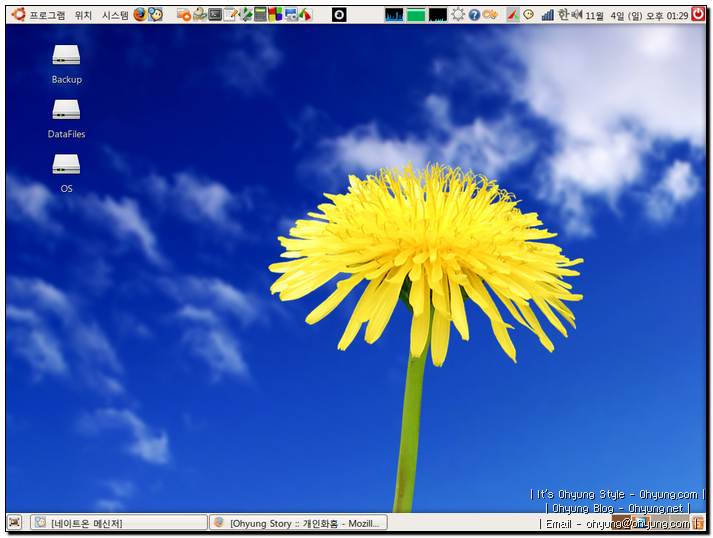
Task: Click the network signal bars icon
Action: (x=547, y=15)
